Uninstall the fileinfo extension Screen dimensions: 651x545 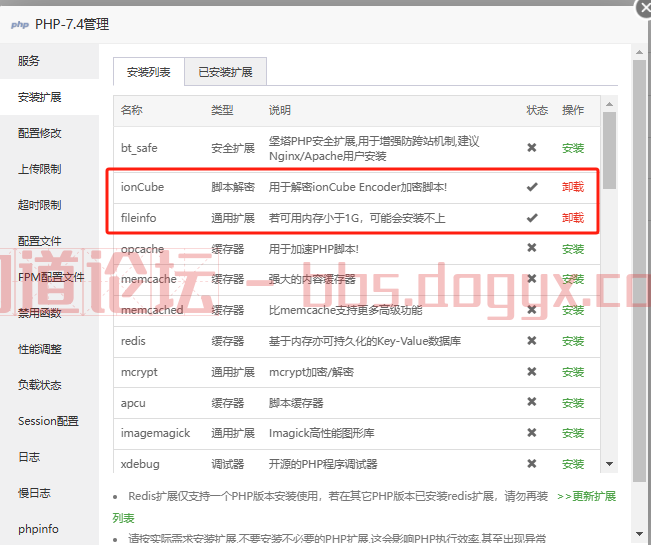click(573, 218)
